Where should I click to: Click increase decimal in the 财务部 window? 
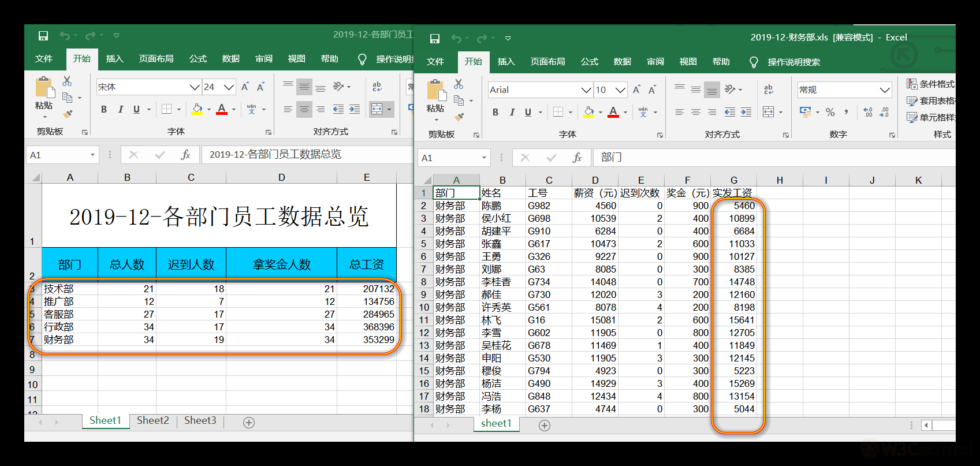point(867,112)
